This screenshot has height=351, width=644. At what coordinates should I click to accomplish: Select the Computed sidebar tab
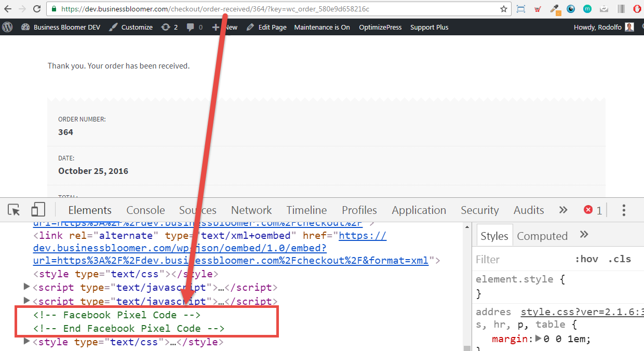(542, 236)
